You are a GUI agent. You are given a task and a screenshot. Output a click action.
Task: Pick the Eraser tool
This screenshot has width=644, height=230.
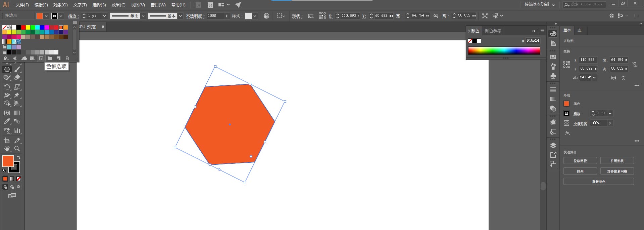click(x=17, y=78)
